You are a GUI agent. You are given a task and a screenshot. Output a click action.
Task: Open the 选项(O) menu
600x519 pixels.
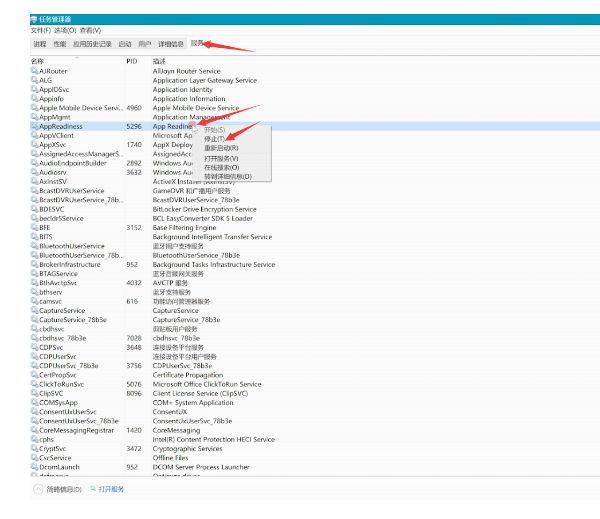(65, 30)
